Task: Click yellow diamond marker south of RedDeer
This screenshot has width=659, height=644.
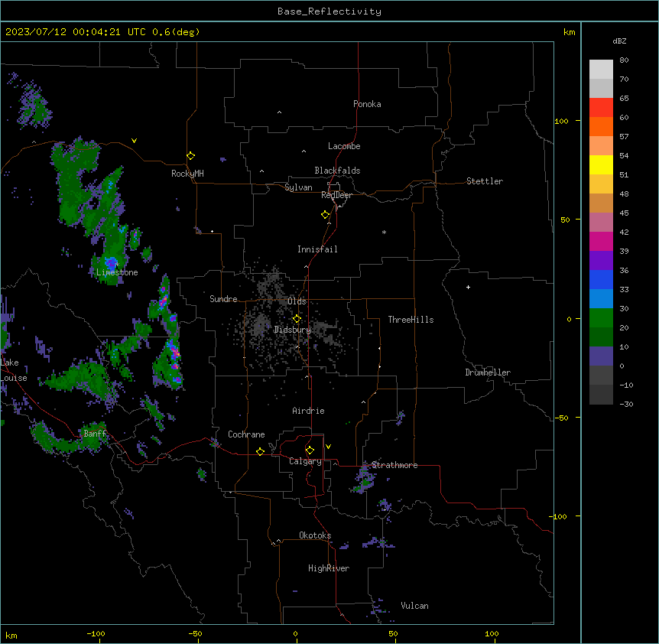Action: pos(325,215)
